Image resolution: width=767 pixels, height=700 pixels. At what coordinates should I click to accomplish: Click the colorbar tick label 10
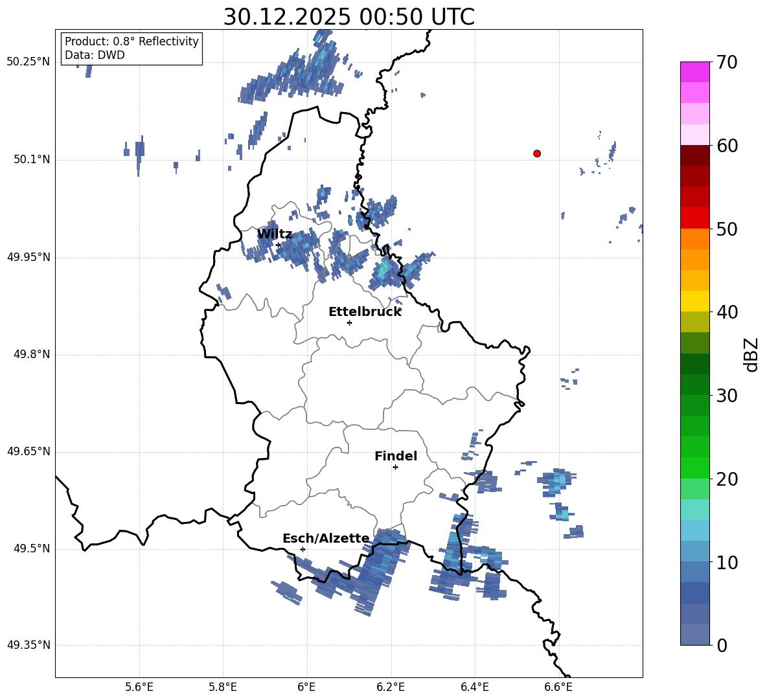pyautogui.click(x=727, y=563)
